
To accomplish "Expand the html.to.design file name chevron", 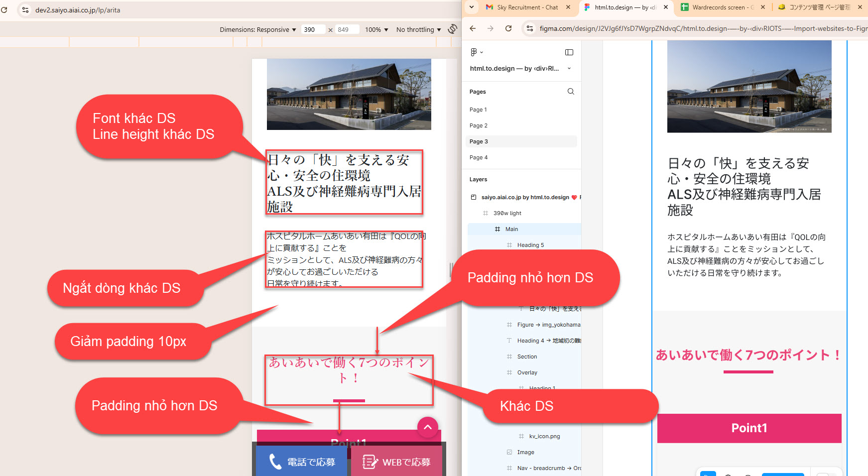I will click(569, 69).
